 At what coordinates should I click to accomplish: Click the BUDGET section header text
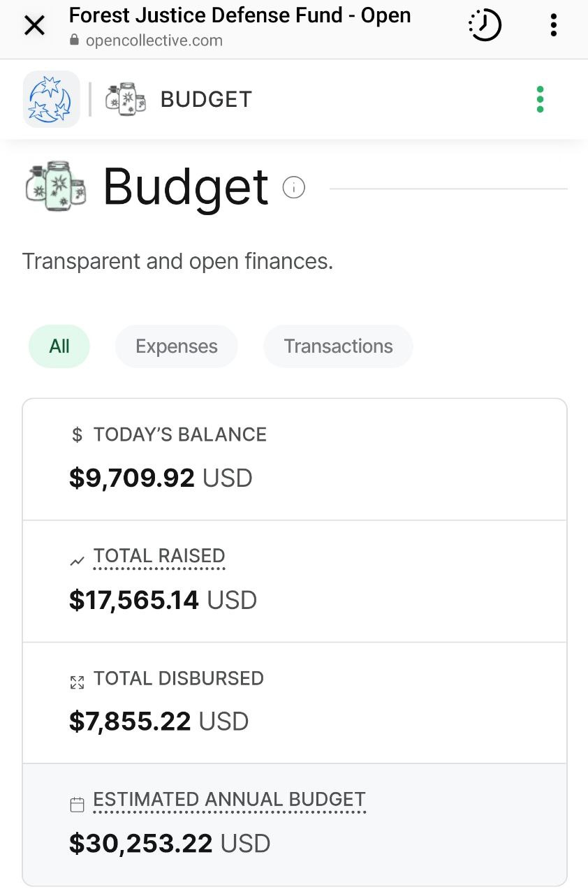206,99
